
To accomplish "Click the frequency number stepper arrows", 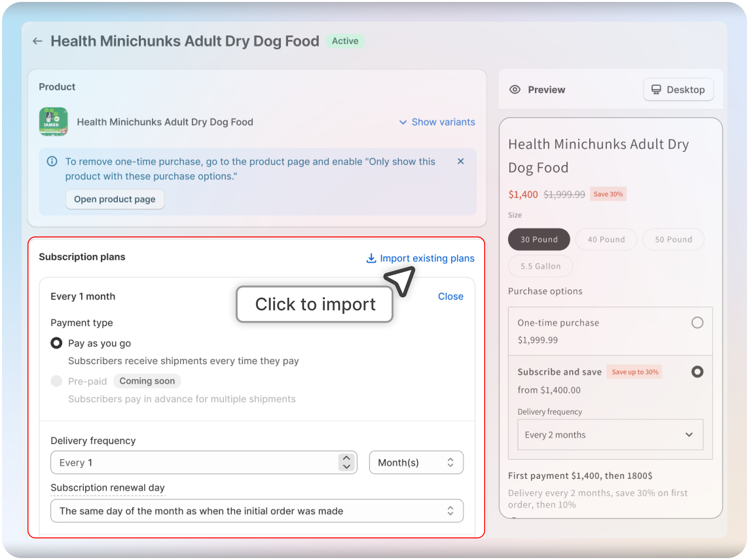I will coord(346,462).
